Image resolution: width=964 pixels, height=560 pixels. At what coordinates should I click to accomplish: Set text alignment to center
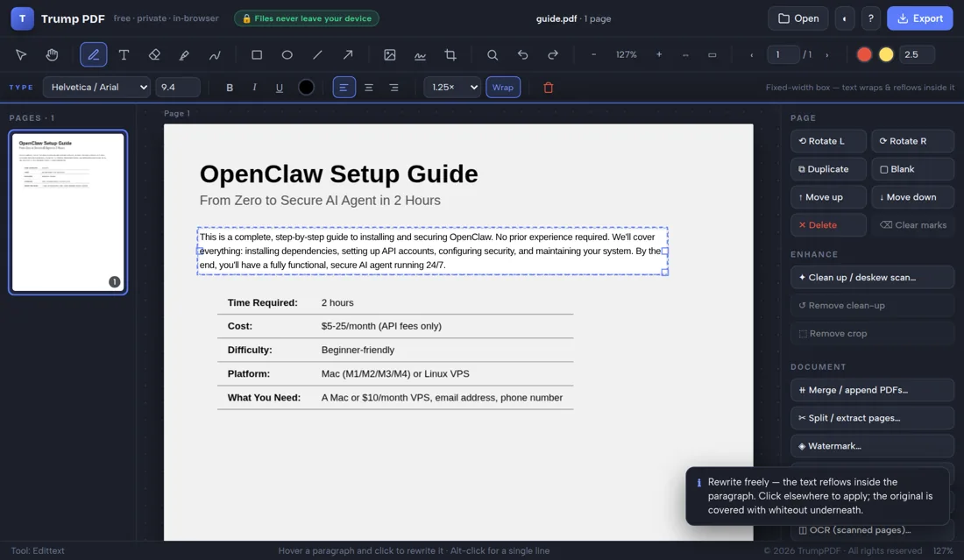coord(369,88)
